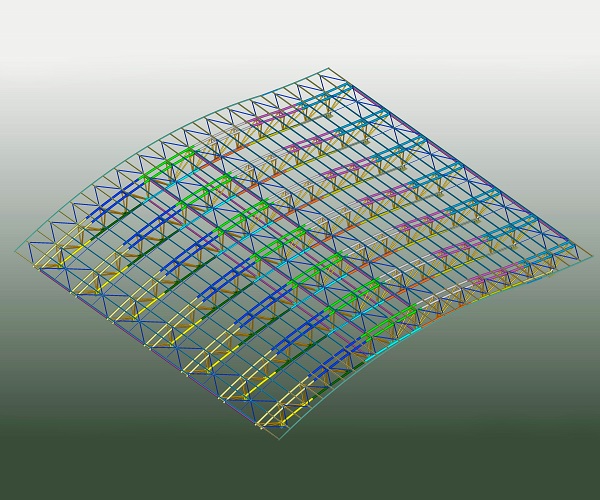Click midpoint of the upper-left curved edge
600x500 pixels.
point(170,132)
